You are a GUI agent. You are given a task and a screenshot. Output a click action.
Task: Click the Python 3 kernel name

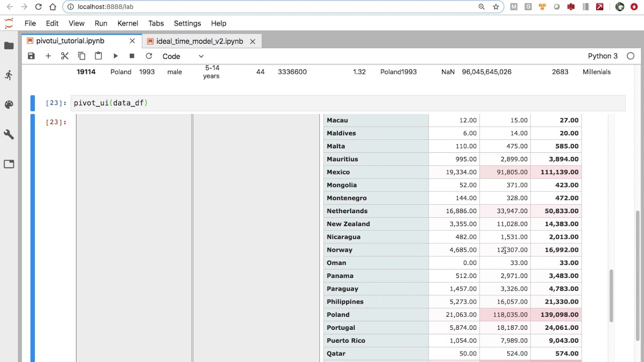(603, 56)
